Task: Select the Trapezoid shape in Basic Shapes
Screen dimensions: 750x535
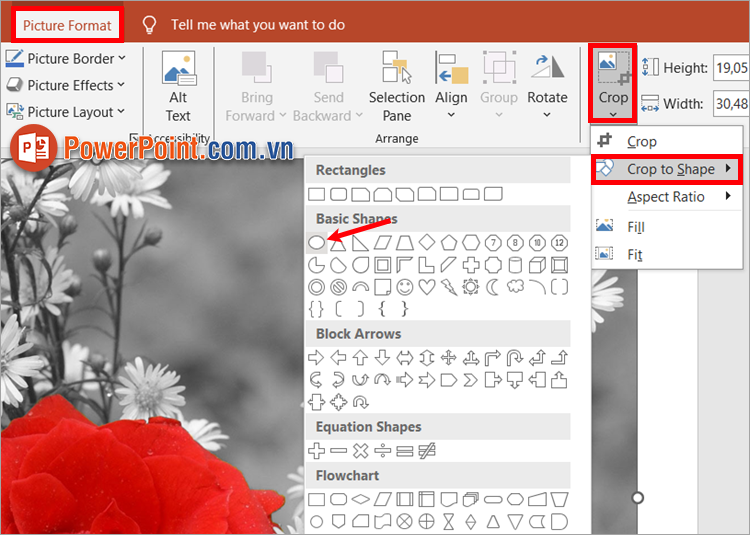Action: [405, 243]
